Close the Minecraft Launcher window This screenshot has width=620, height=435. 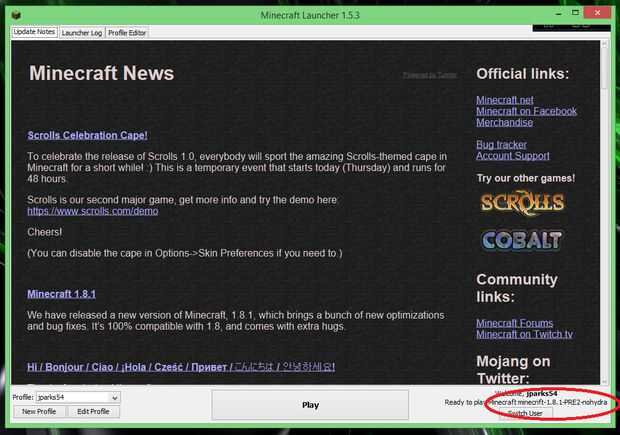click(597, 13)
